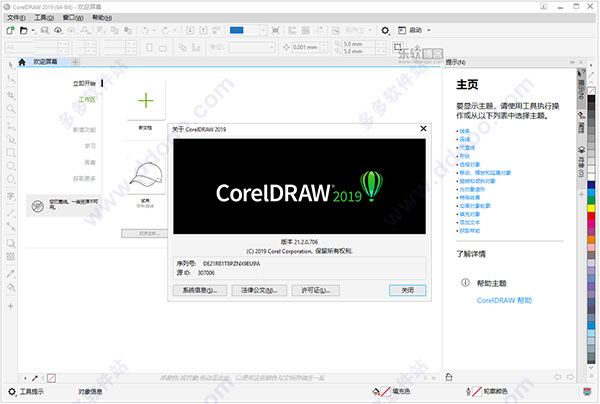Select 立即开始 in welcome sidebar
600x404 pixels.
coord(84,83)
